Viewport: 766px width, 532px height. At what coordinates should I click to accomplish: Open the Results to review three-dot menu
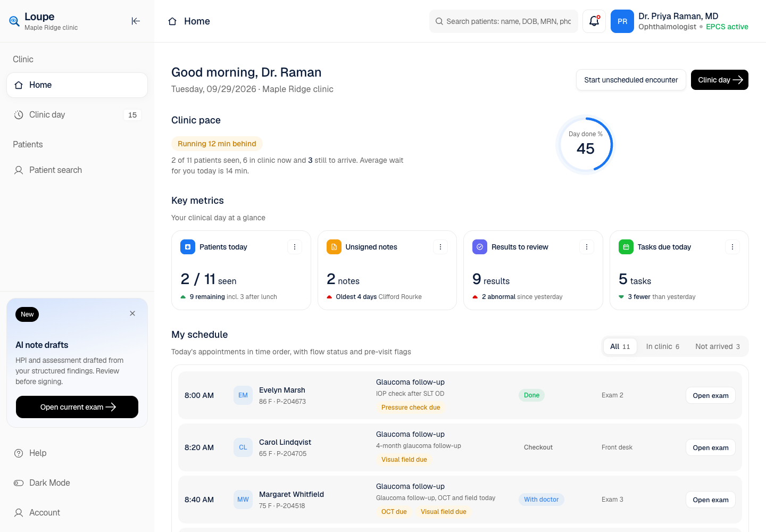587,247
